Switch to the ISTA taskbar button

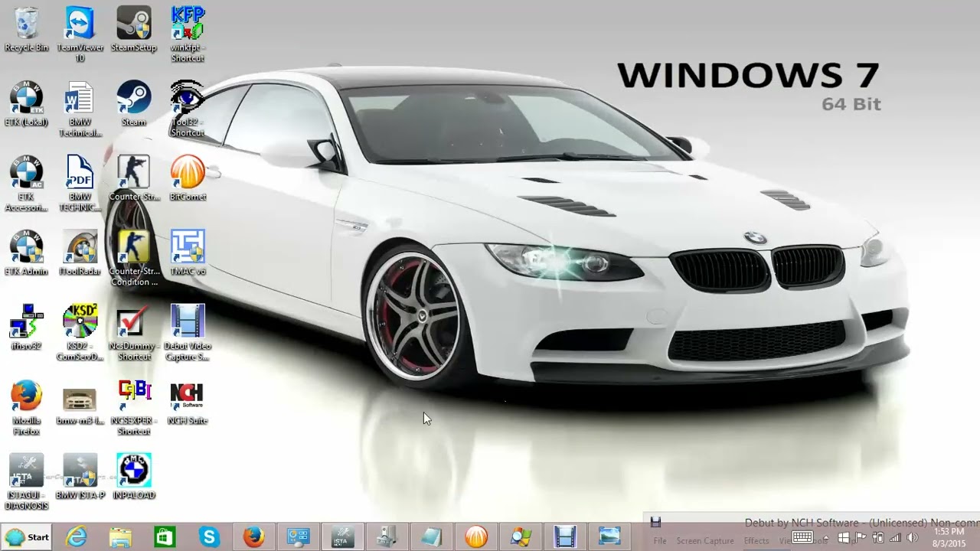coord(341,537)
